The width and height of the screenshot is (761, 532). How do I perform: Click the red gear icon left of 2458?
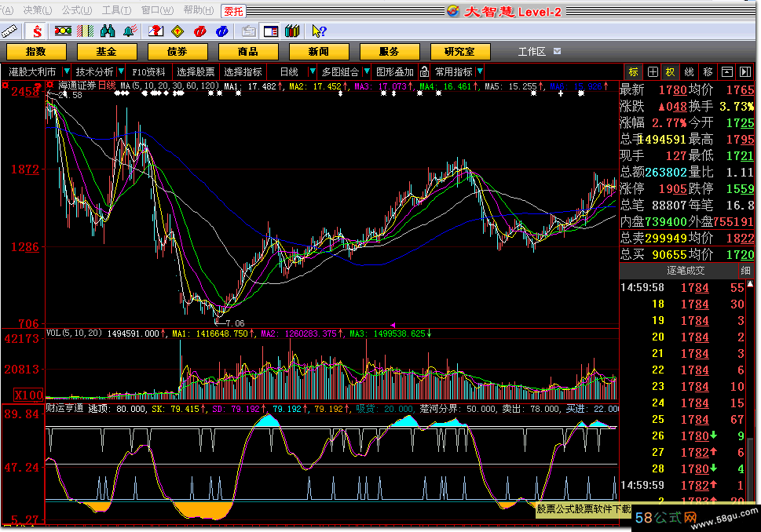[5, 86]
